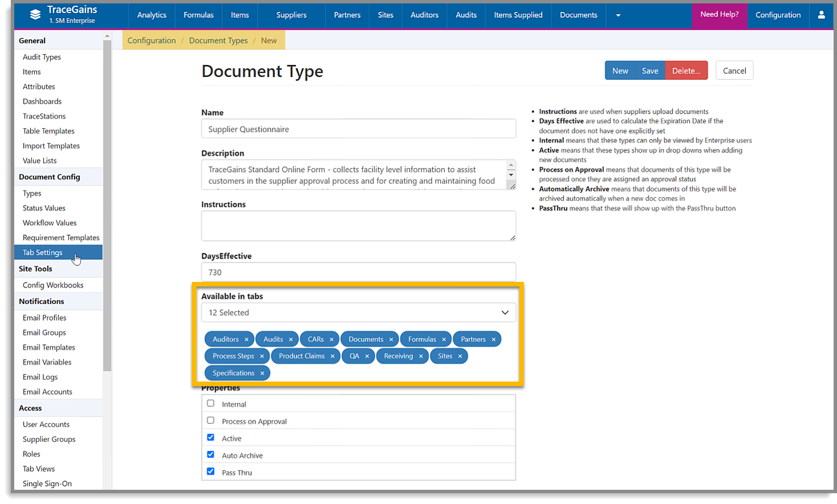Remove the CARs tab chip
Screen dimensions: 837x504
(331, 339)
